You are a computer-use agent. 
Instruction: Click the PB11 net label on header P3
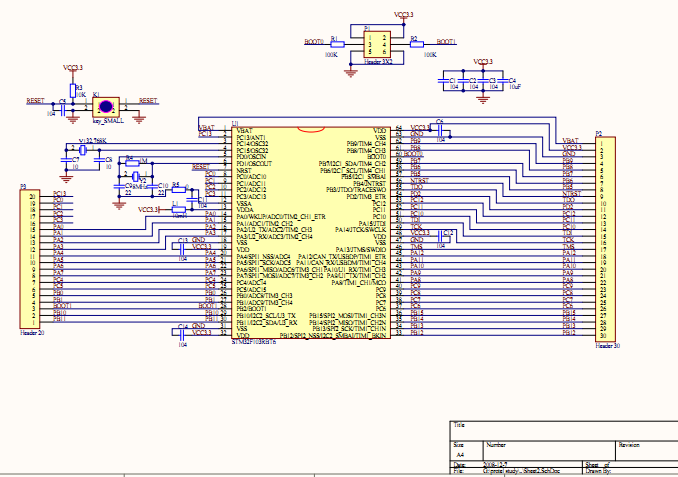click(60, 319)
